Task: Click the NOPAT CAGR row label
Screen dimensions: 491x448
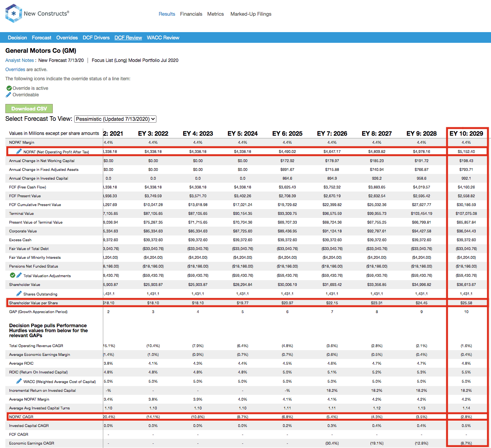Action: [21, 417]
